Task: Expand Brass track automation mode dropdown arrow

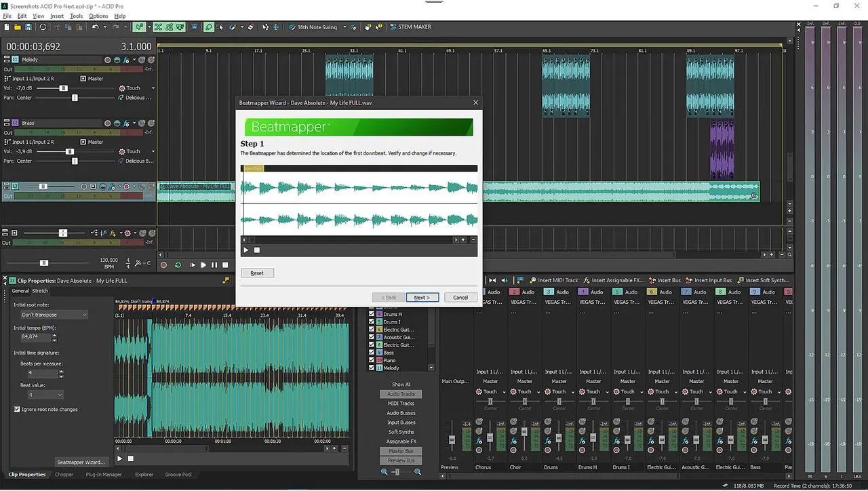Action: point(153,151)
